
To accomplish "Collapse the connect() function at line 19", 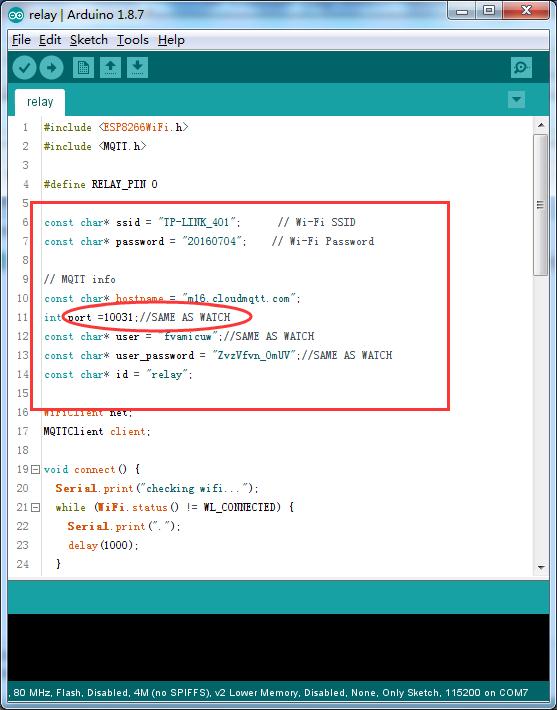I will tap(35, 469).
